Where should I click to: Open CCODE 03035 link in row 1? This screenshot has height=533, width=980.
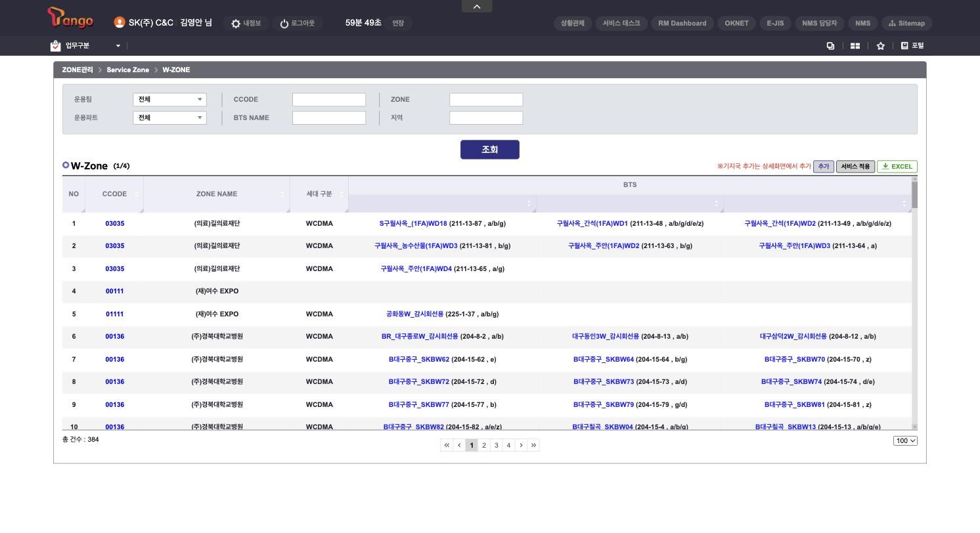[x=115, y=224]
